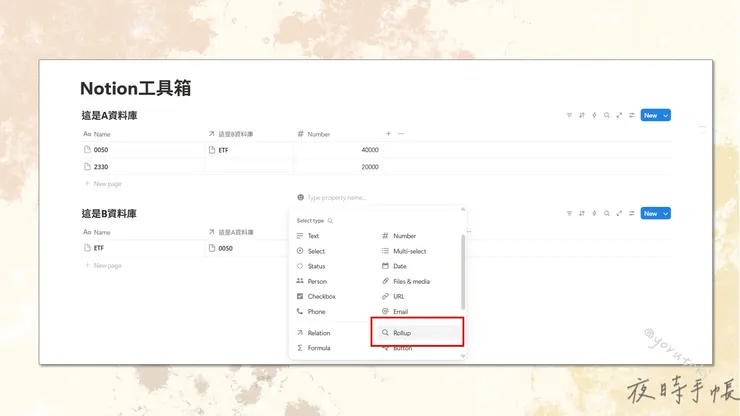740x416 pixels.
Task: Open the filter icon for A資料庫
Action: [x=569, y=115]
